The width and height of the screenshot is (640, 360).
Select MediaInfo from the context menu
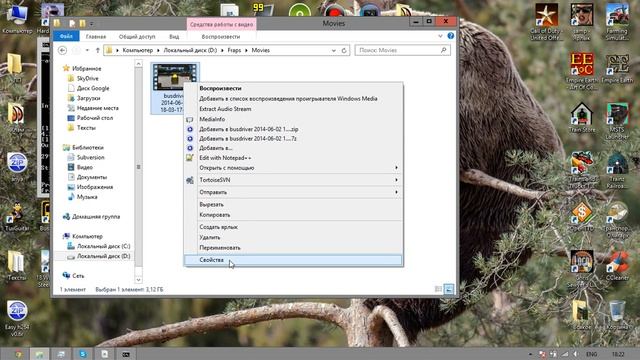click(x=294, y=119)
